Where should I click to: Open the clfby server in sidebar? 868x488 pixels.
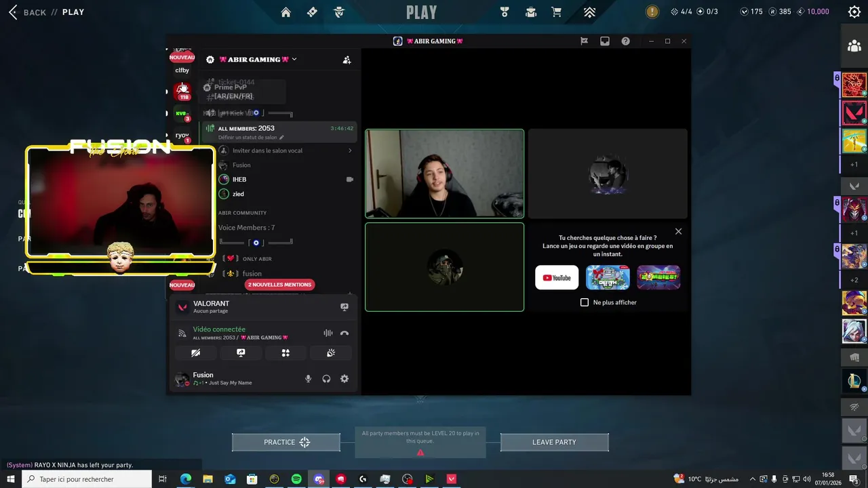click(x=182, y=70)
